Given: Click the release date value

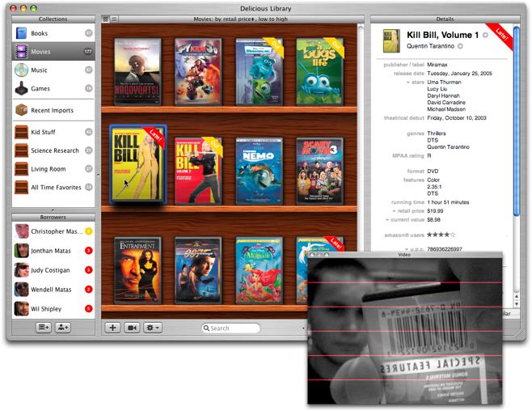Looking at the screenshot, I should pos(459,74).
